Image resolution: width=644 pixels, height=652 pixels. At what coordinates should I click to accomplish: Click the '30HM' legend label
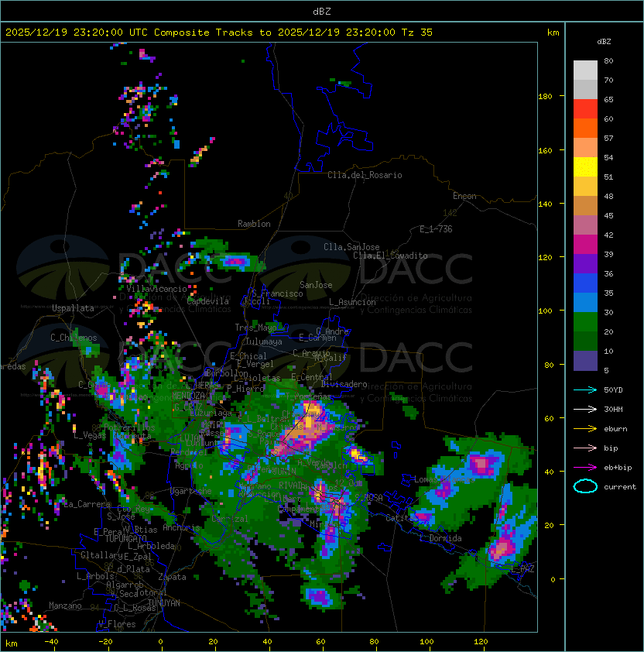pyautogui.click(x=613, y=409)
